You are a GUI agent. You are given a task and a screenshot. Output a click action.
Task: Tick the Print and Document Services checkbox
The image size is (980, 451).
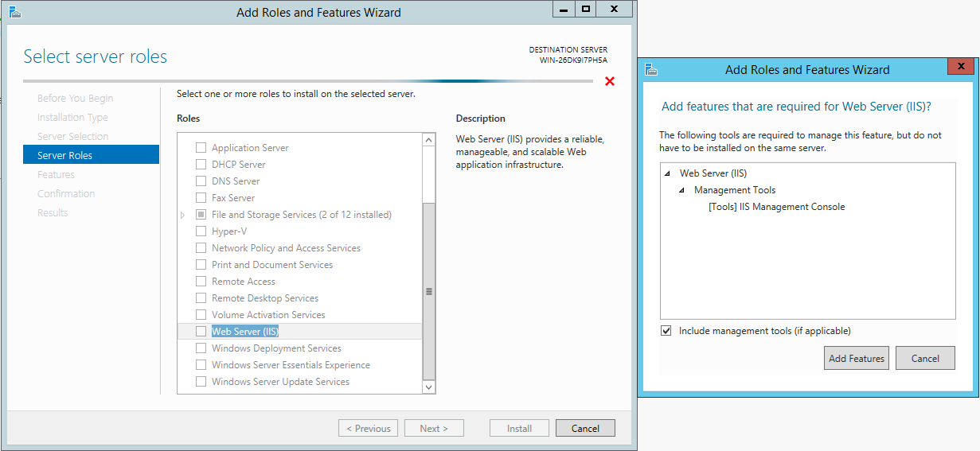pos(201,265)
